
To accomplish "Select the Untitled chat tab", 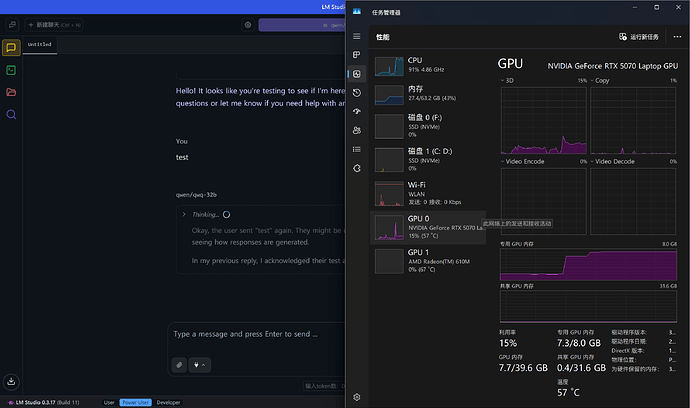I will 40,44.
